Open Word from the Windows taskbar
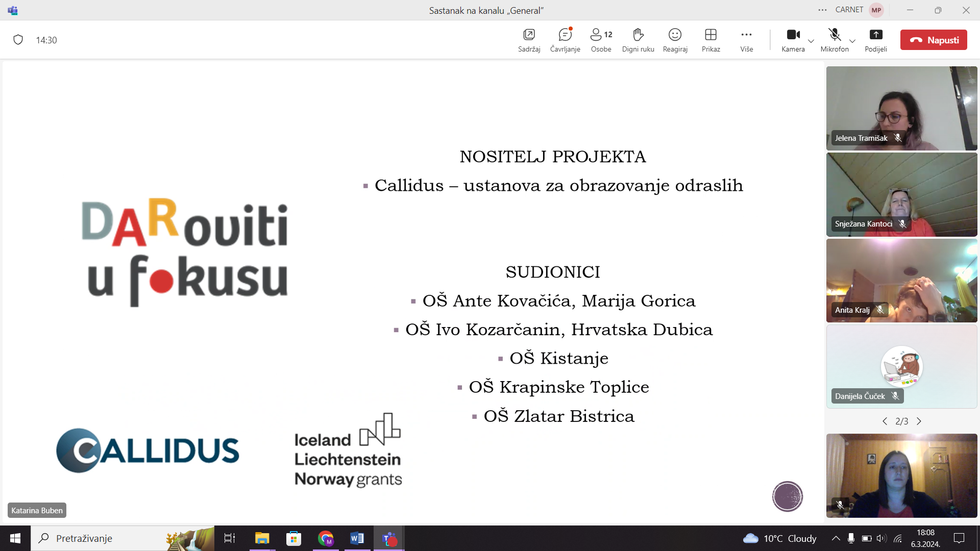 [x=357, y=538]
